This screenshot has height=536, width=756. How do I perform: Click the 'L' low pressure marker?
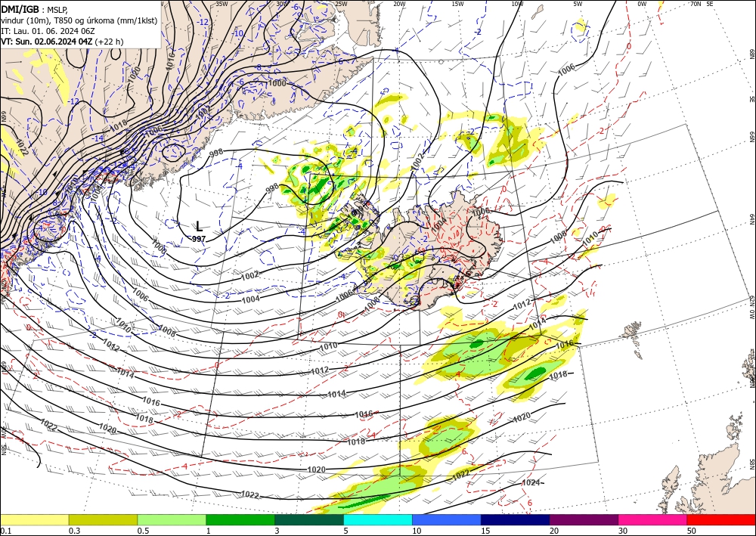[x=199, y=226]
